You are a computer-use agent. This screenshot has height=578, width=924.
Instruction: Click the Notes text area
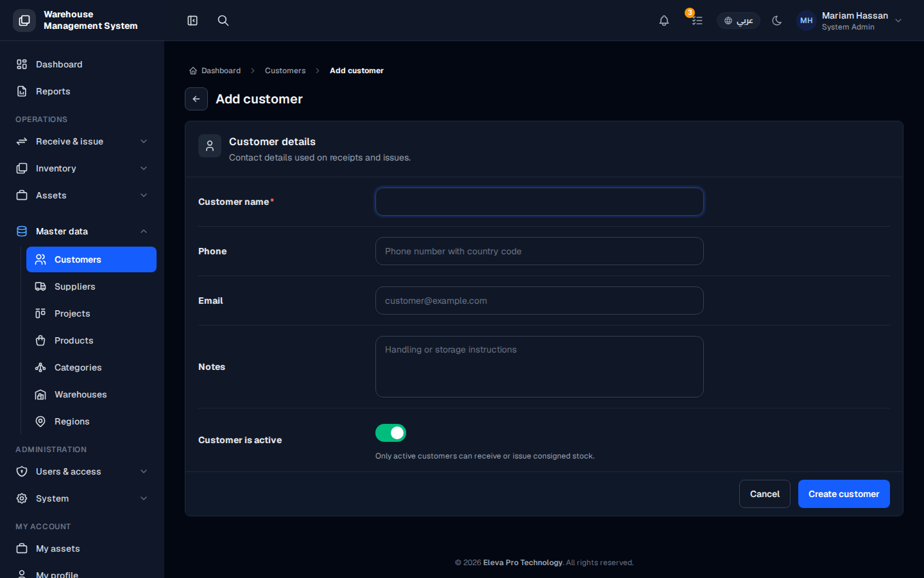point(540,367)
